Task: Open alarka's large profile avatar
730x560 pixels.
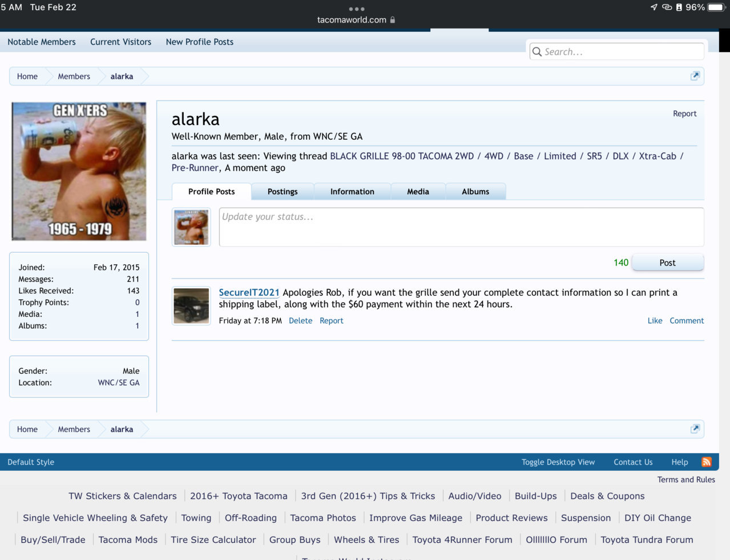Action: [x=79, y=171]
